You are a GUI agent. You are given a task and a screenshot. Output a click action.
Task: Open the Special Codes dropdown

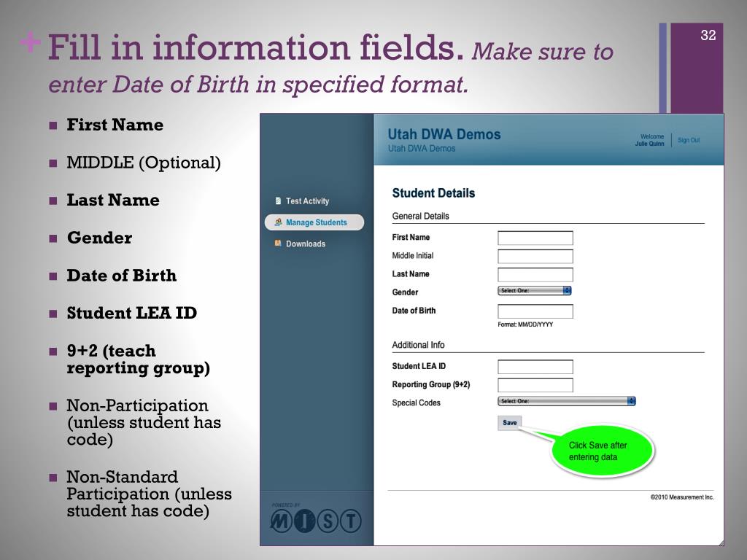pos(567,401)
